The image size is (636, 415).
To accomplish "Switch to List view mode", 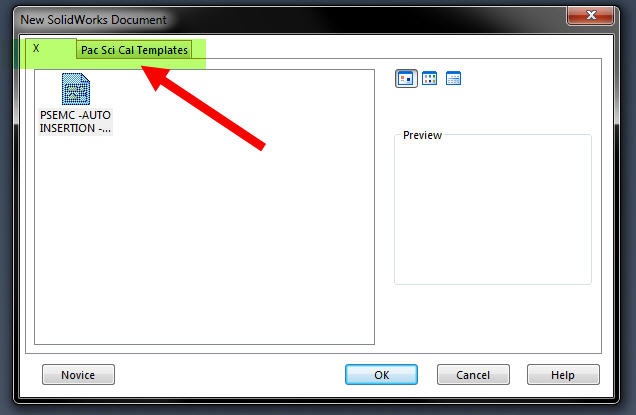I will [x=430, y=78].
